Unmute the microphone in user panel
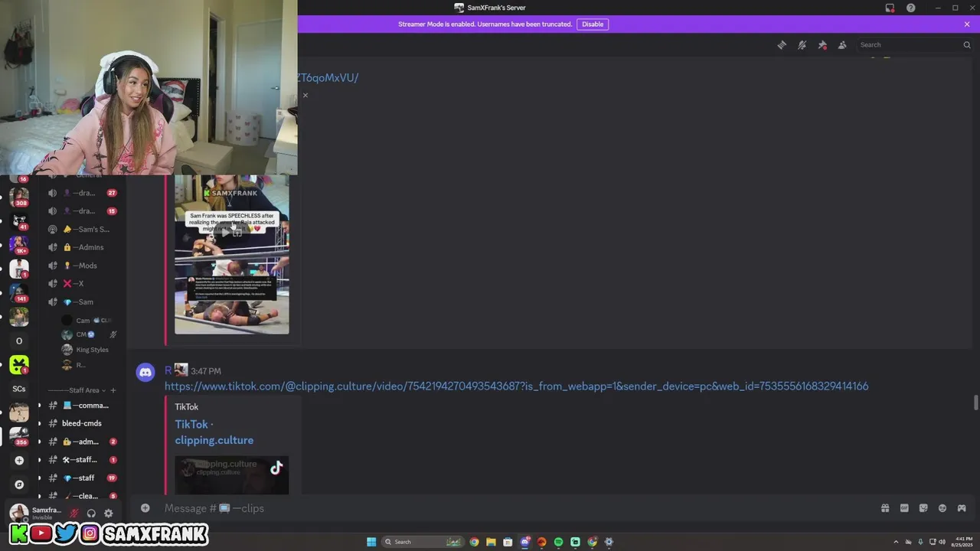980x551 pixels. point(74,514)
